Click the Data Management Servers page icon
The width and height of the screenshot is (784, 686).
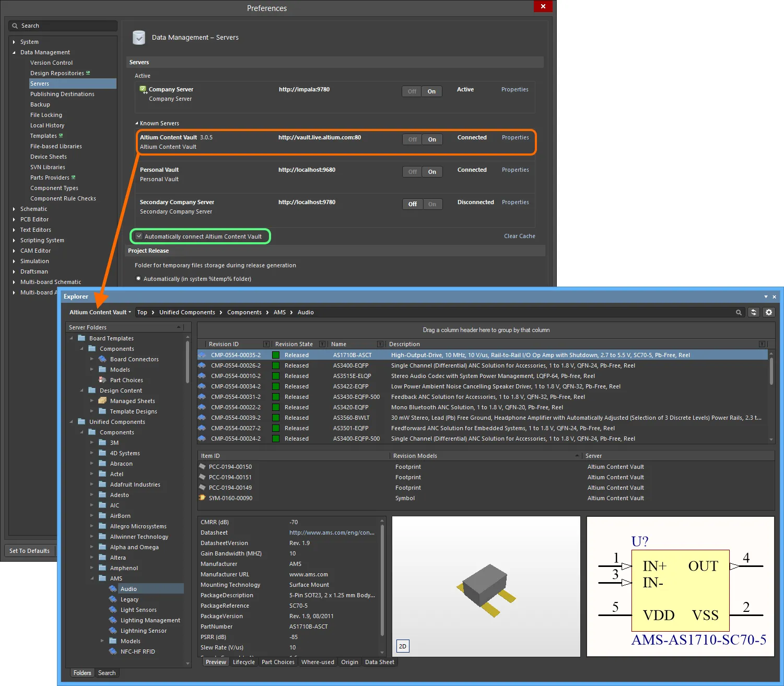coord(139,38)
